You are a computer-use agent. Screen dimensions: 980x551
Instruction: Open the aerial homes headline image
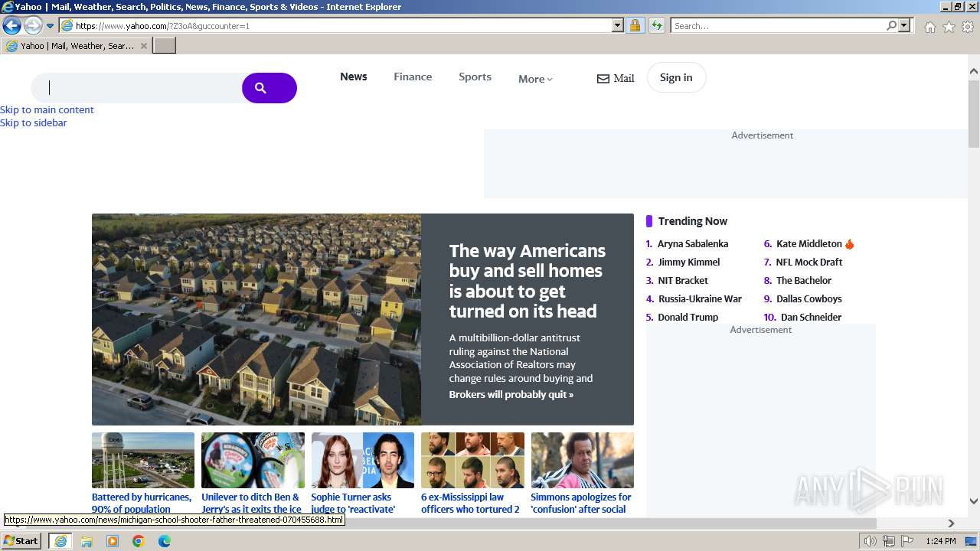(x=256, y=319)
